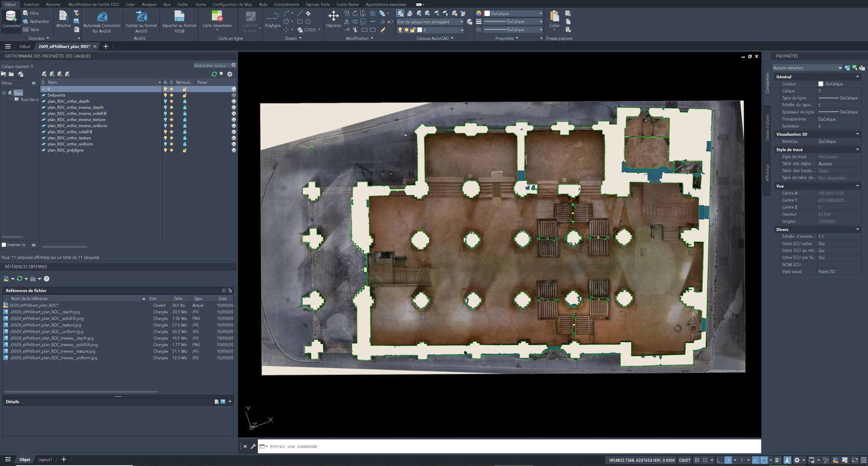
Task: Refresh the layer list
Action: click(214, 74)
